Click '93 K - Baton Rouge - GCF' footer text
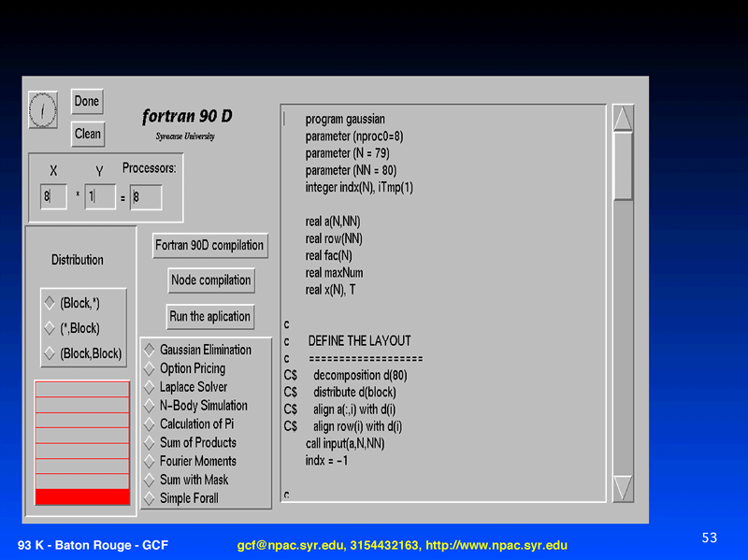Image resolution: width=748 pixels, height=560 pixels. coord(93,545)
